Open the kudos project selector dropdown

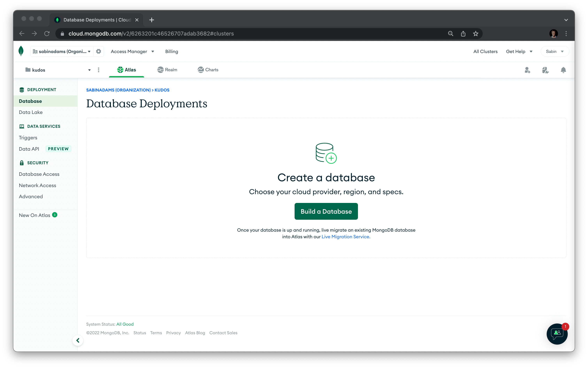(58, 70)
